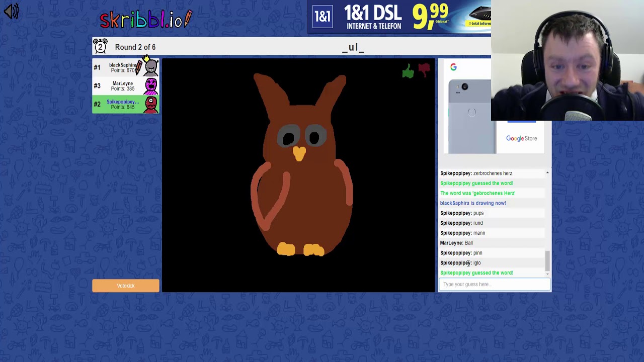
Task: Click the streamer webcam overlay
Action: pos(568,60)
